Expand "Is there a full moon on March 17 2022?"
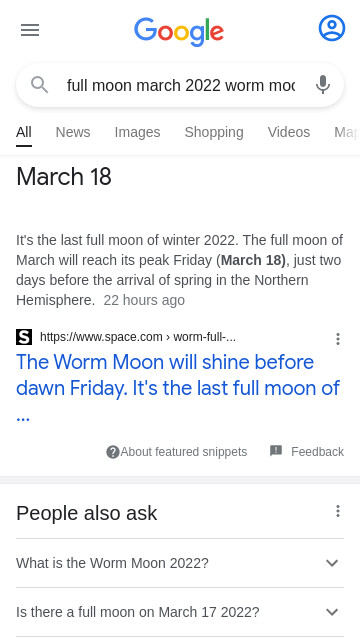360x640 pixels. [180, 612]
